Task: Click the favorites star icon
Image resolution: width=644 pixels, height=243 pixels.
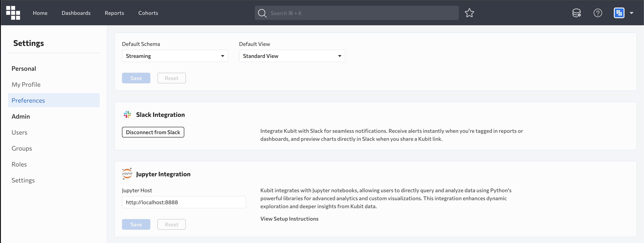Action: pyautogui.click(x=469, y=13)
